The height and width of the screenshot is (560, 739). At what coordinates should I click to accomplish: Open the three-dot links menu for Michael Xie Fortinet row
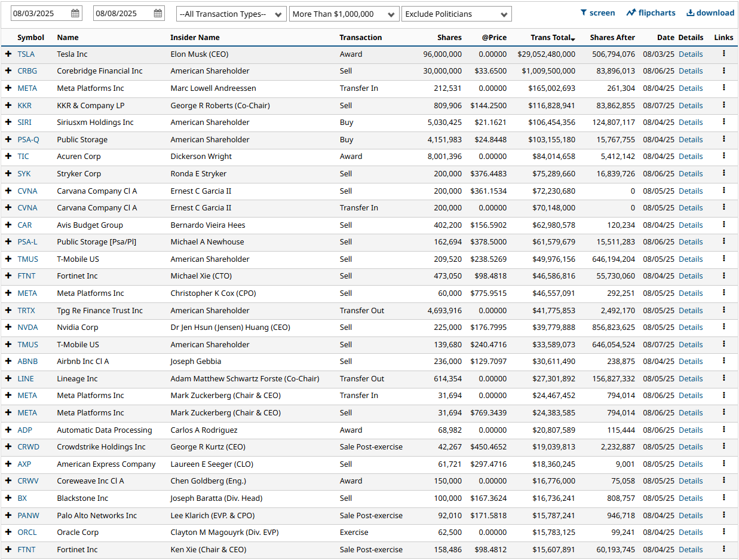(x=723, y=276)
